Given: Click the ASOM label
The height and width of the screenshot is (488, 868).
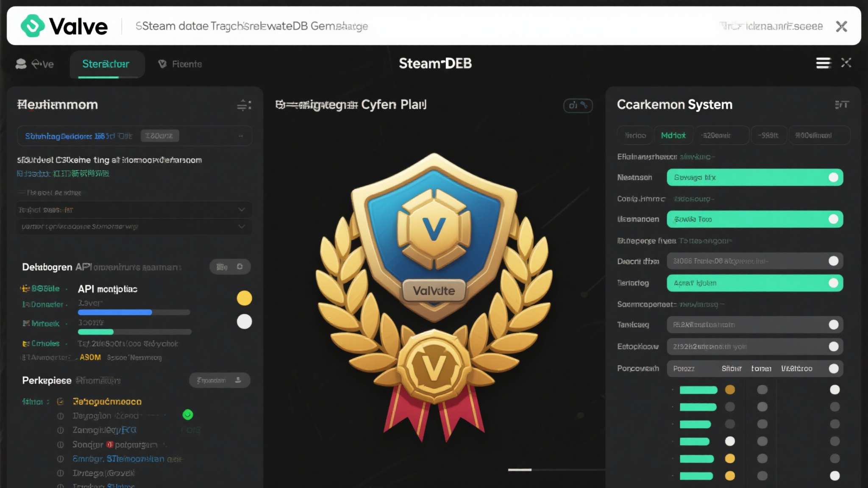Looking at the screenshot, I should (90, 358).
